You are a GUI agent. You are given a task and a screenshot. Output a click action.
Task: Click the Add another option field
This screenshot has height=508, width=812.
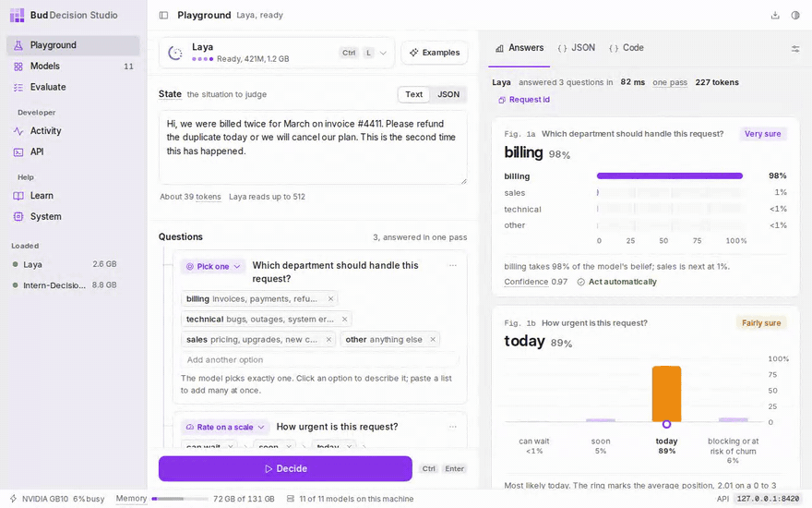point(319,359)
